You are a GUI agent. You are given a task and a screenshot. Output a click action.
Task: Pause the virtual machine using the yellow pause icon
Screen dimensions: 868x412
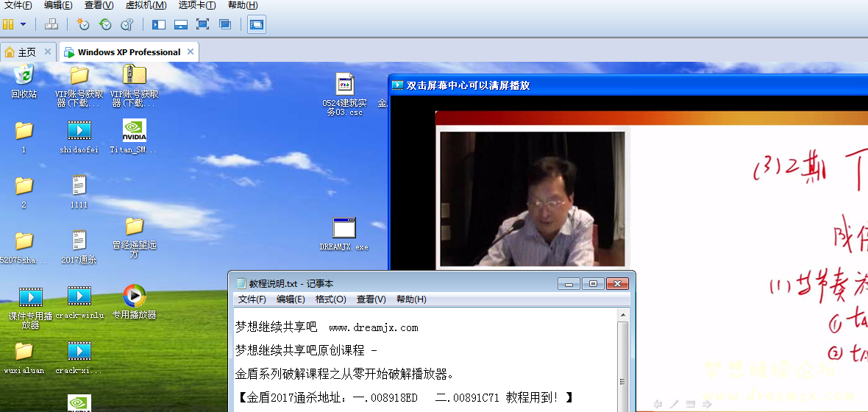click(x=8, y=24)
